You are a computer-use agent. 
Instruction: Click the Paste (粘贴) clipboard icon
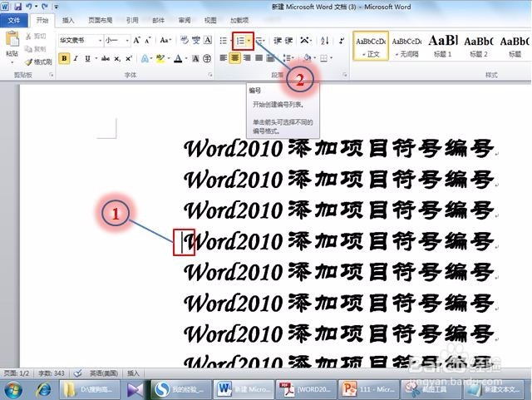pyautogui.click(x=12, y=39)
